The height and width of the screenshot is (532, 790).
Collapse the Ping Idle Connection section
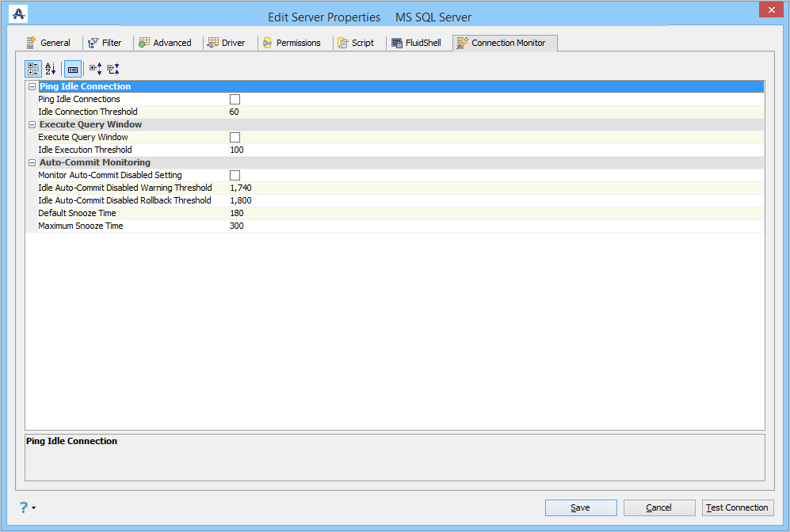(32, 86)
